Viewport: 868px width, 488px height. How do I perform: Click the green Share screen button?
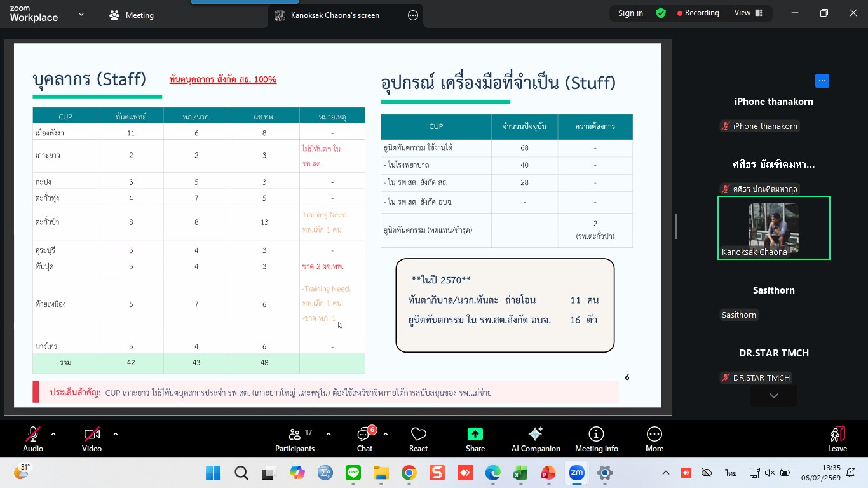click(x=475, y=439)
